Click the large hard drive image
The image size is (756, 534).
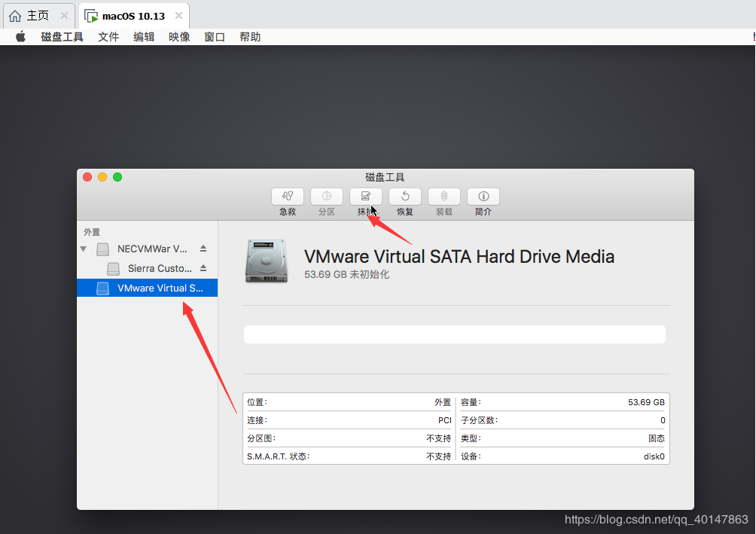[x=266, y=261]
